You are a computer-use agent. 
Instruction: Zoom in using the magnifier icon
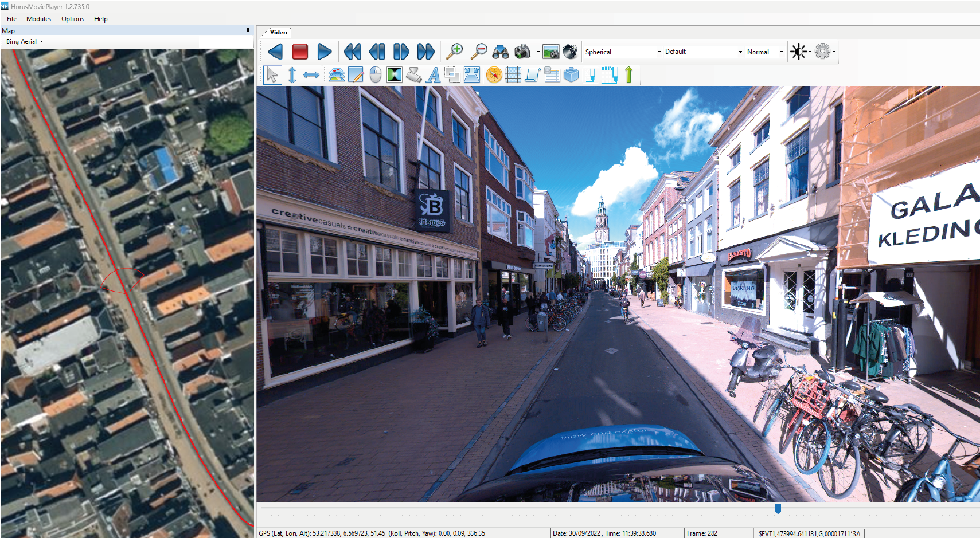tap(455, 51)
